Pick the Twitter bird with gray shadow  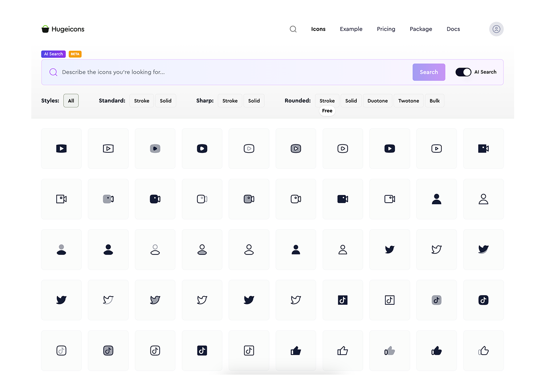coord(483,250)
